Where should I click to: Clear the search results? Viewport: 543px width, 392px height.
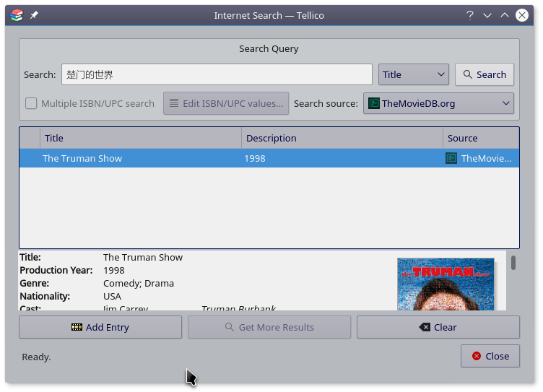pos(438,327)
